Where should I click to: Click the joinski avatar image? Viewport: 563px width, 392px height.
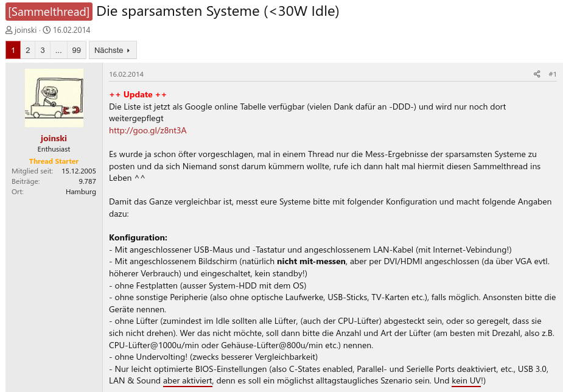coord(54,98)
